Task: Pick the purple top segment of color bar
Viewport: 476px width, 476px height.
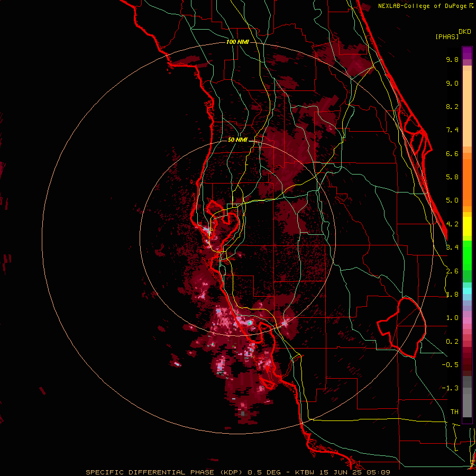Action: coord(467,53)
